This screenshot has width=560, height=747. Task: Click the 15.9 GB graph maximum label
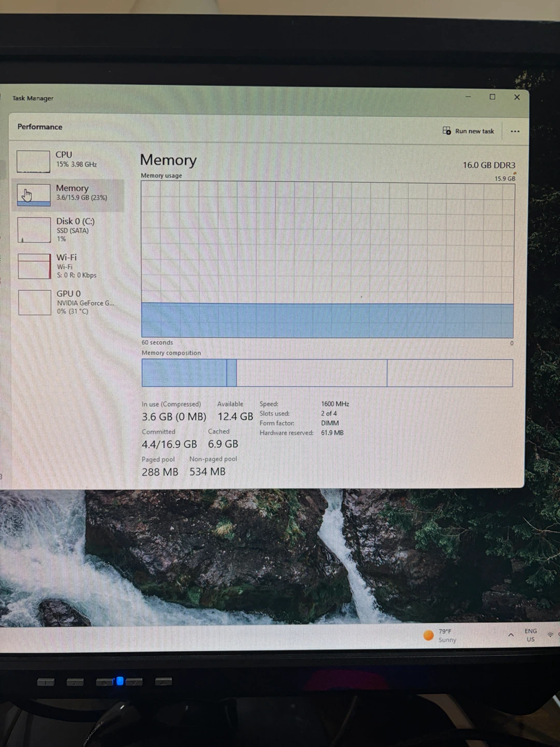[x=505, y=178]
